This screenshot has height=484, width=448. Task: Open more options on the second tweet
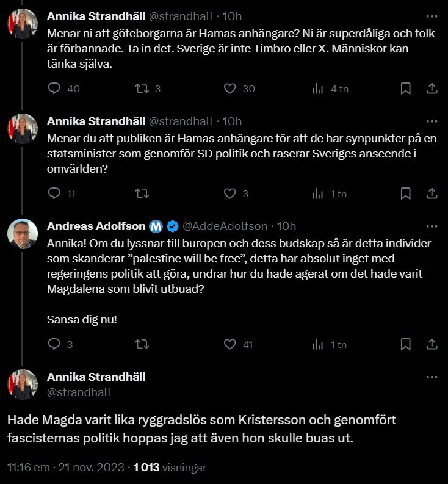432,121
